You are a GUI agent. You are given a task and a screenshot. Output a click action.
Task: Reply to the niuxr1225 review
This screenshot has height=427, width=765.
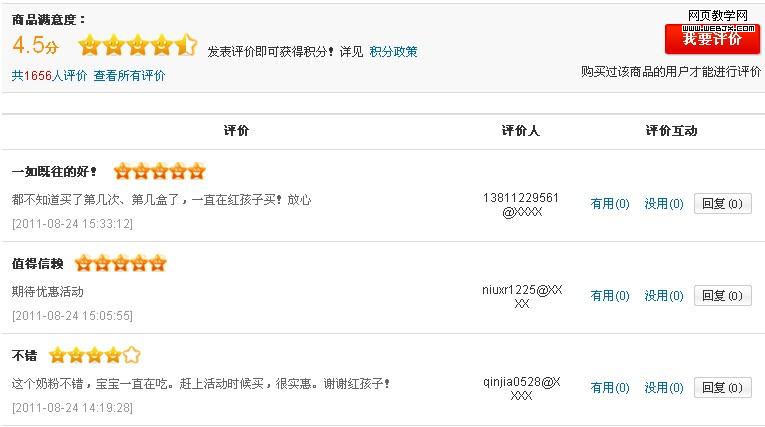pyautogui.click(x=722, y=296)
